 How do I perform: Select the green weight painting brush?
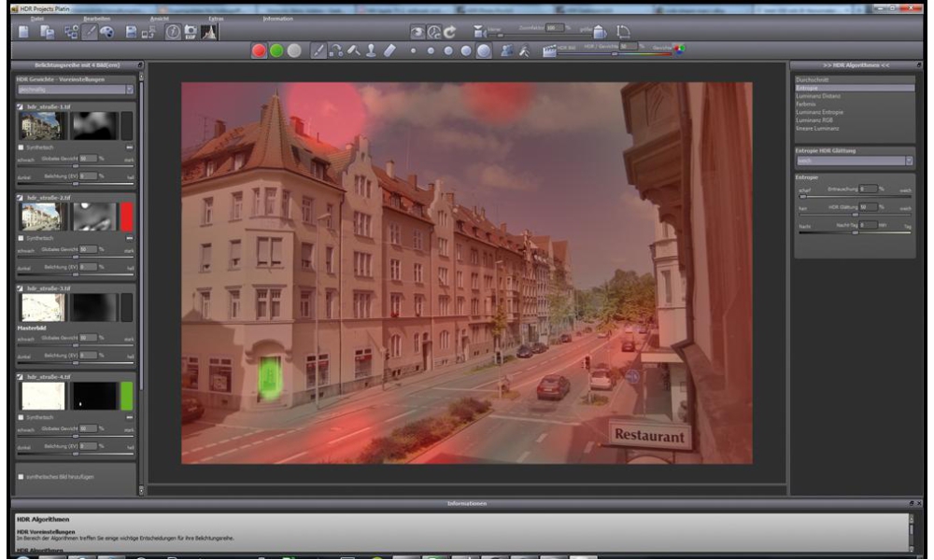(x=279, y=49)
